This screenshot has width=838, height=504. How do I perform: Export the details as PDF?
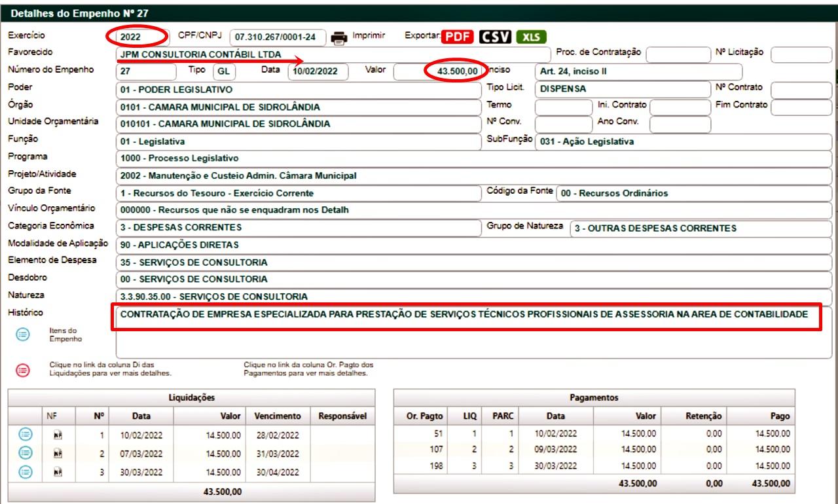pyautogui.click(x=458, y=37)
